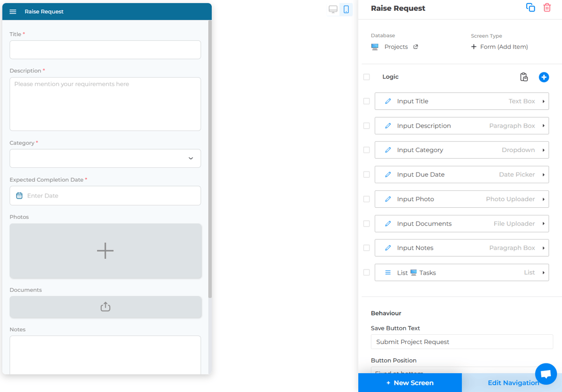This screenshot has width=562, height=392.
Task: Tick the checkbox for List Tasks
Action: point(366,273)
